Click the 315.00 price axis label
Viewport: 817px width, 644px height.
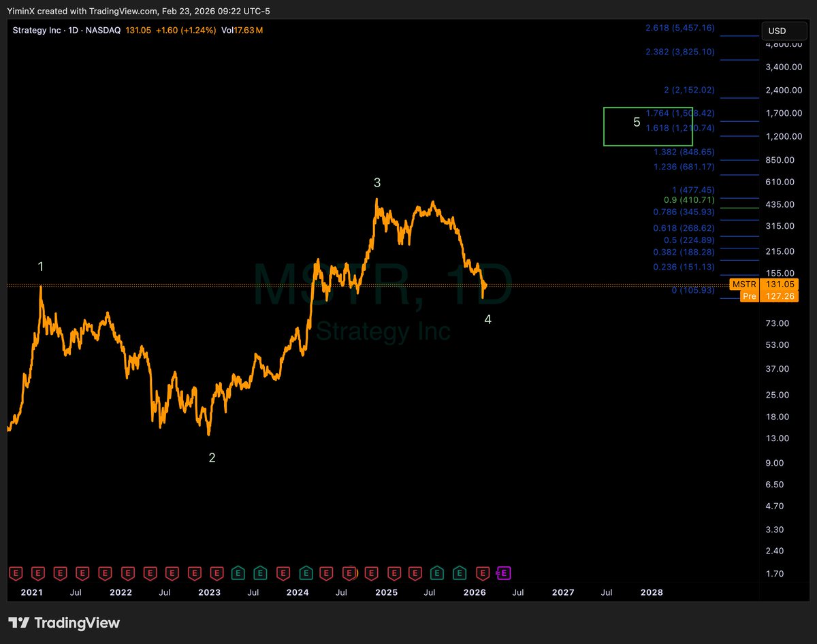click(x=780, y=226)
